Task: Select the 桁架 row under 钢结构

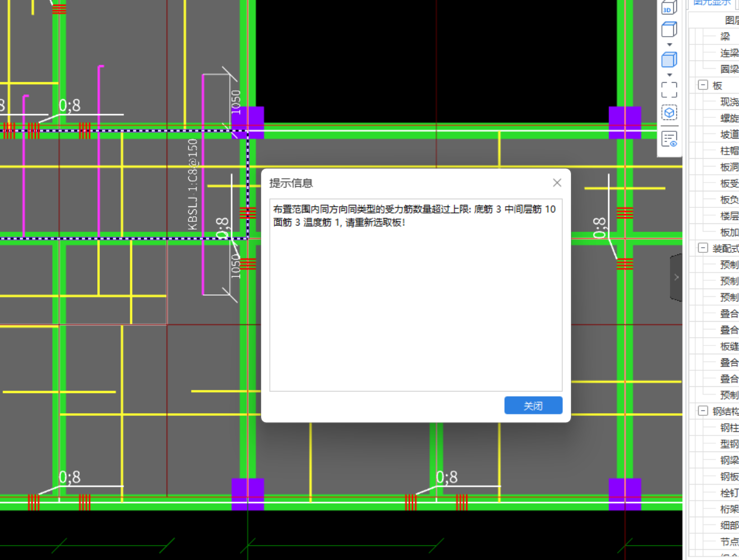Action: (729, 509)
